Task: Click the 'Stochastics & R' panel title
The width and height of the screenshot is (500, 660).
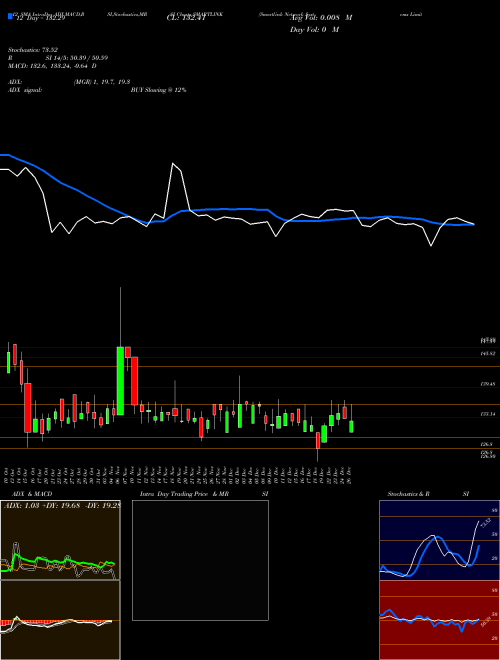Action: click(409, 494)
